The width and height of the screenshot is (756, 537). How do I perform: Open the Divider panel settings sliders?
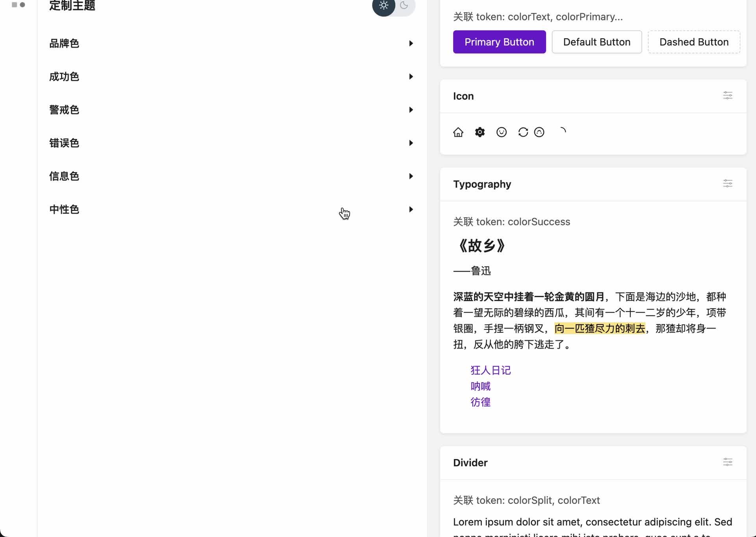pyautogui.click(x=728, y=462)
